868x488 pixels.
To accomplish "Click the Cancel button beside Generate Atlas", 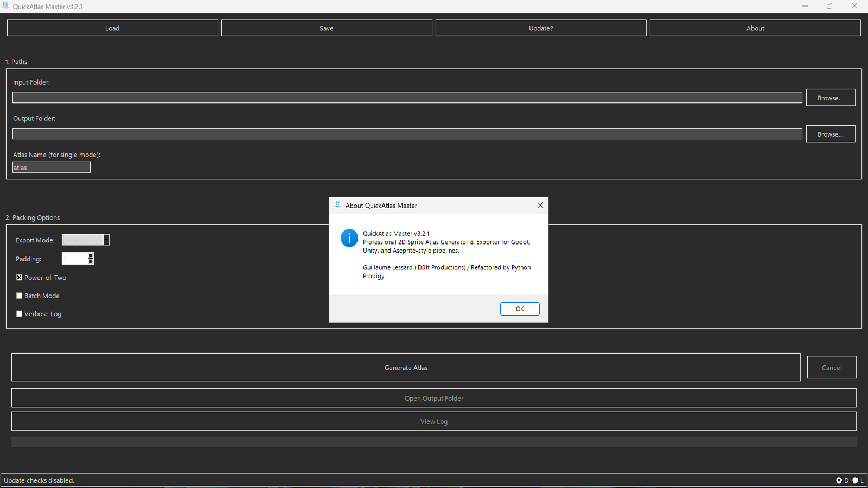I will coord(832,368).
